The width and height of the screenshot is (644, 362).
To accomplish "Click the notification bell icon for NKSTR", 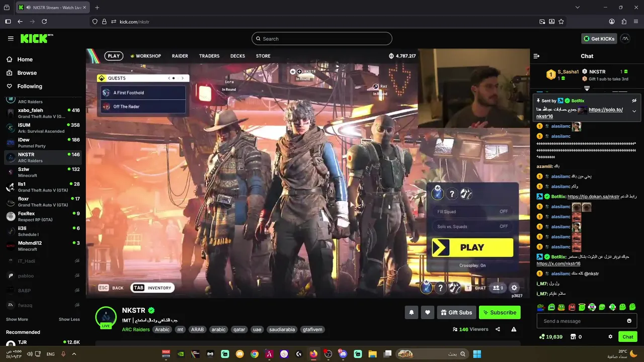I will 411,312.
